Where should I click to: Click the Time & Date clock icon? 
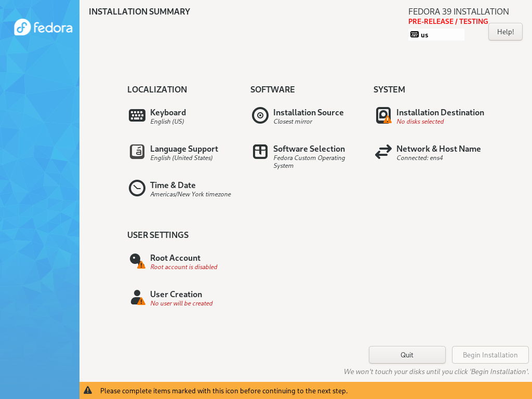pos(137,188)
